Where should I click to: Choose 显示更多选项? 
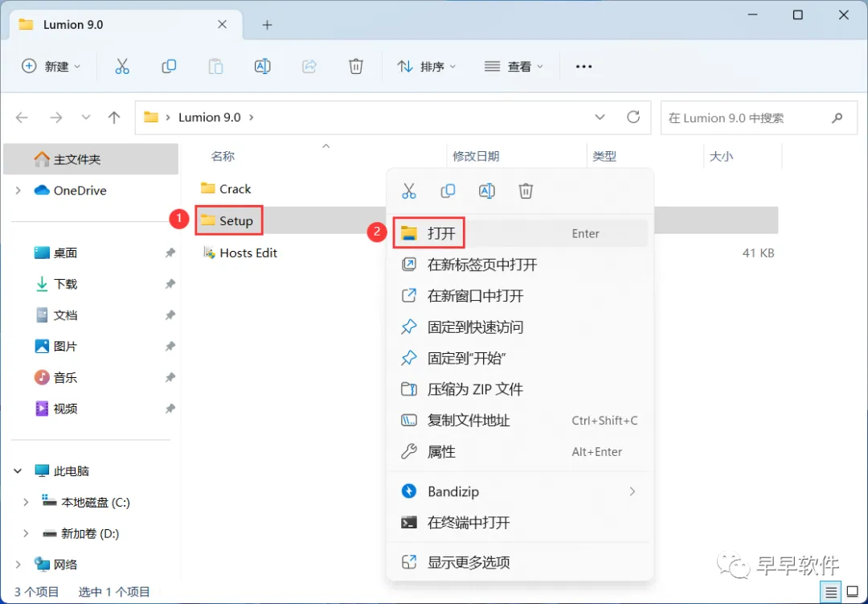click(519, 562)
